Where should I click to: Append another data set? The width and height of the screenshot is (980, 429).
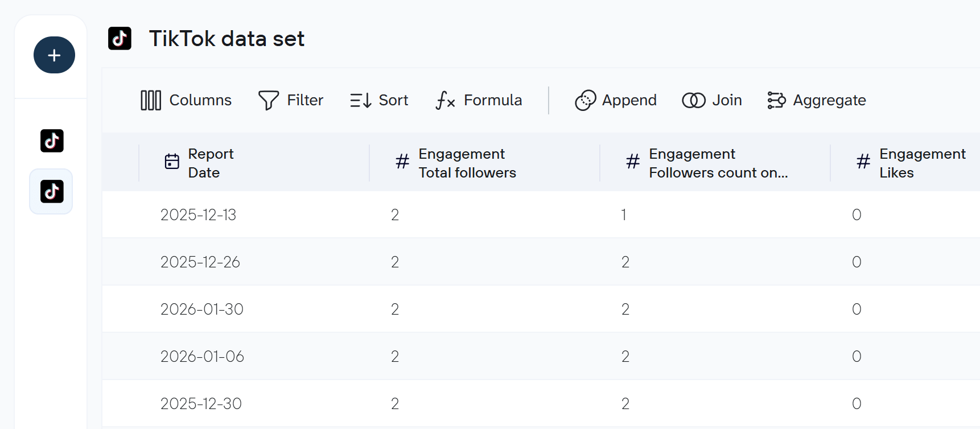tap(616, 100)
